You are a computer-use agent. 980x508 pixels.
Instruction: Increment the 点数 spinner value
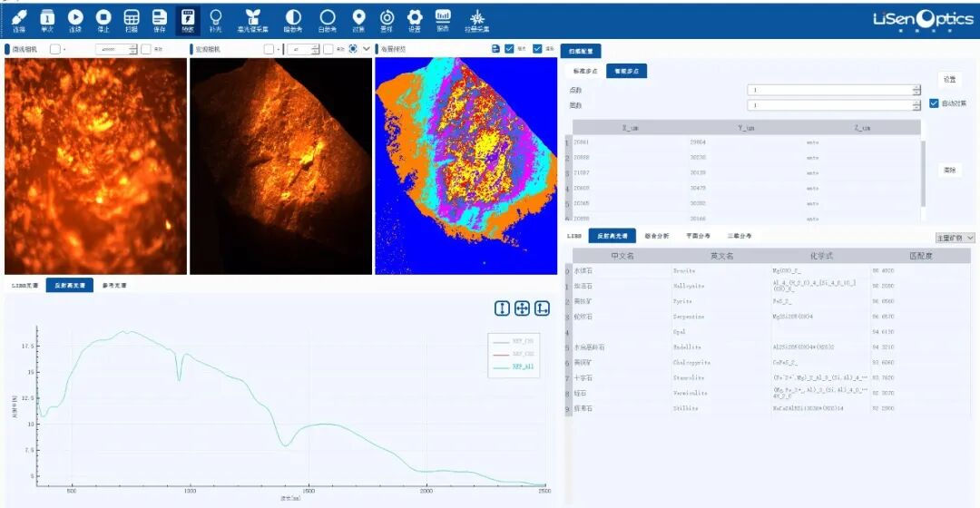(916, 87)
